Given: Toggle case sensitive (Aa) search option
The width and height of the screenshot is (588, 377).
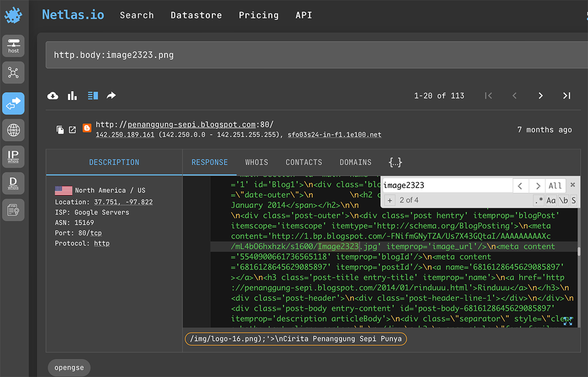Looking at the screenshot, I should tap(551, 200).
